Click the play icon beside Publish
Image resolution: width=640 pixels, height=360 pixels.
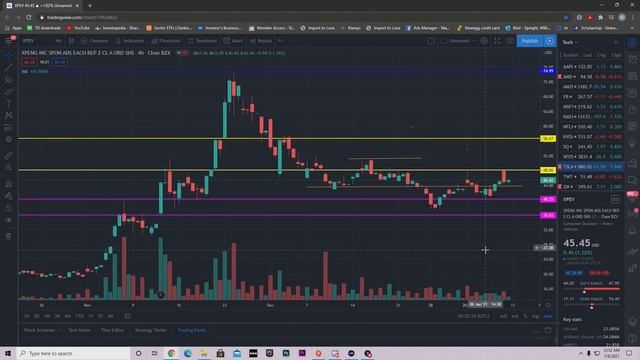(550, 41)
